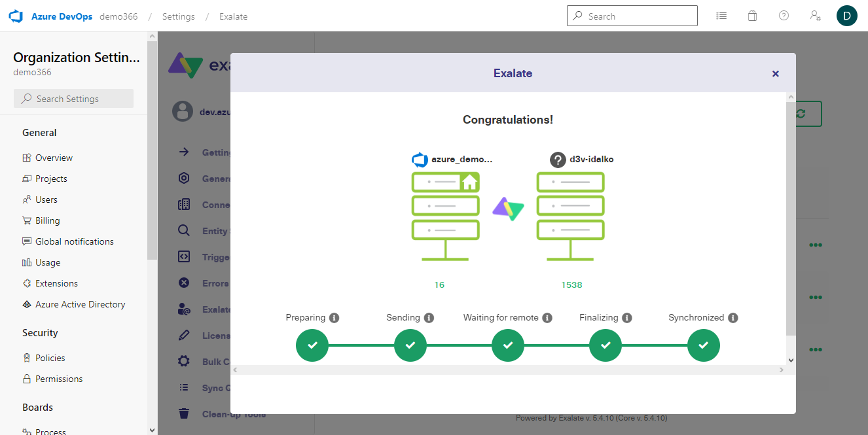Viewport: 868px width, 435px height.
Task: Click the Settings breadcrumb link
Action: coord(179,16)
